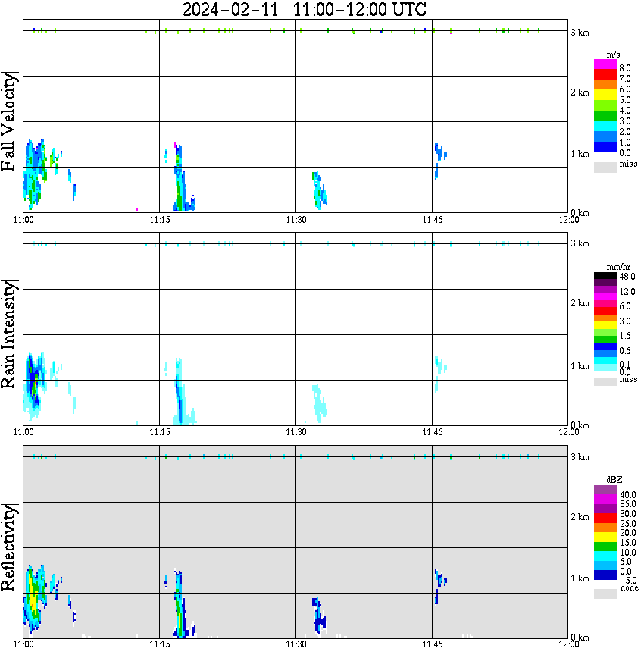Click the 12.0 label in the mm/hr legend
Image resolution: width=644 pixels, height=658 pixels.
pyautogui.click(x=627, y=292)
